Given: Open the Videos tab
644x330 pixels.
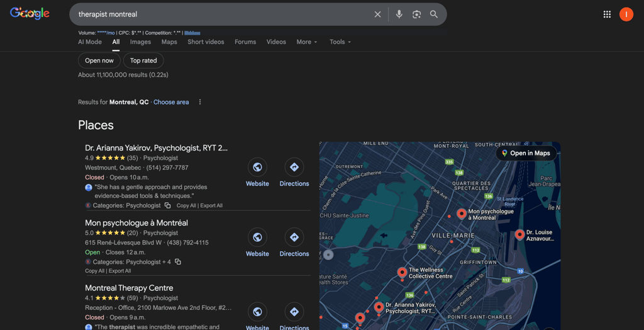Looking at the screenshot, I should click(x=276, y=42).
